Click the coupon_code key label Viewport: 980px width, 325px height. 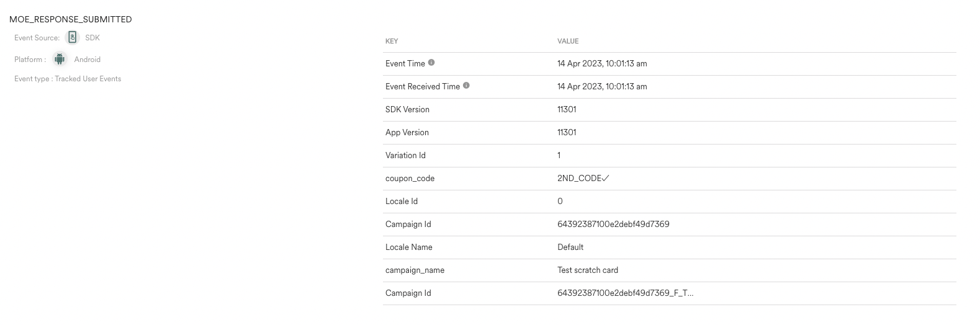click(410, 178)
